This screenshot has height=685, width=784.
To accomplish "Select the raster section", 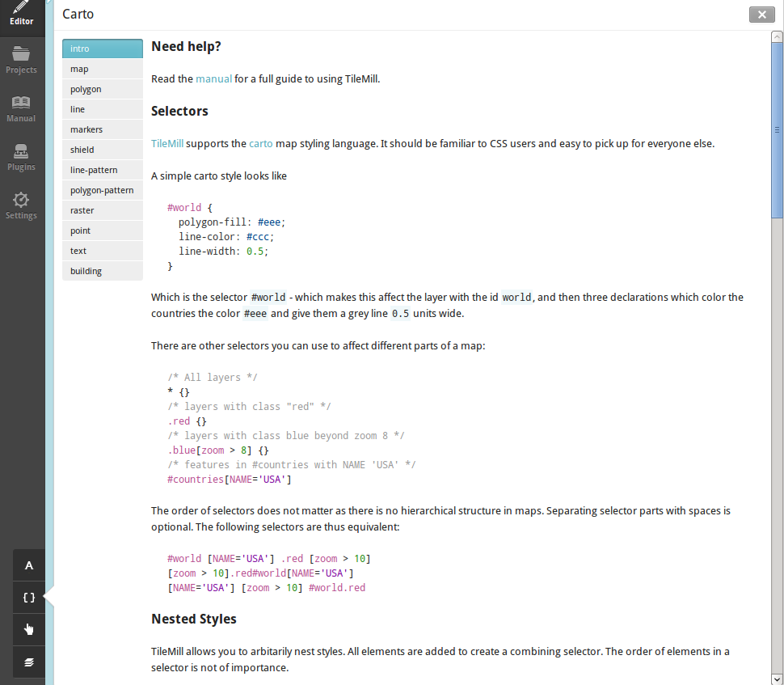I will [x=103, y=210].
